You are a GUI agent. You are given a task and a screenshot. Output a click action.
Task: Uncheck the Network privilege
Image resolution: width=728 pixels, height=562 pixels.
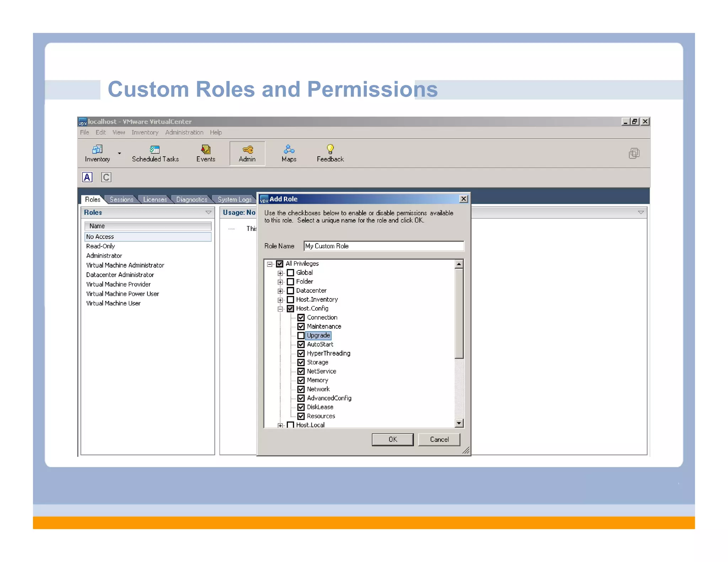pyautogui.click(x=301, y=389)
